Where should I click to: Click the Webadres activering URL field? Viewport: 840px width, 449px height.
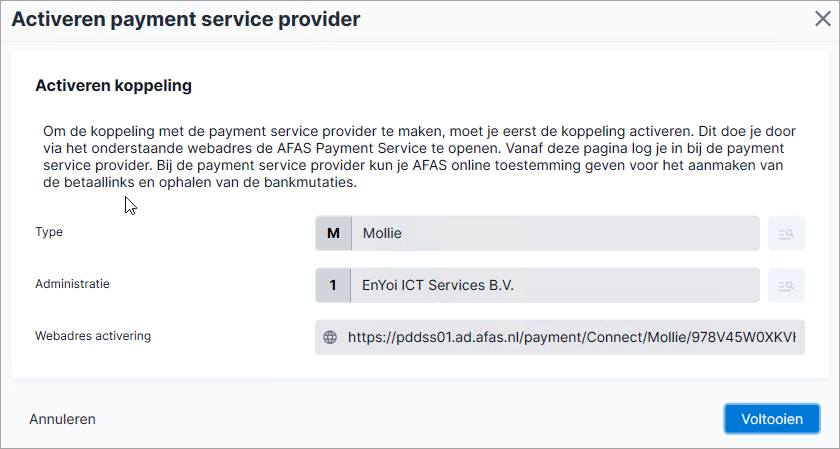[x=560, y=337]
